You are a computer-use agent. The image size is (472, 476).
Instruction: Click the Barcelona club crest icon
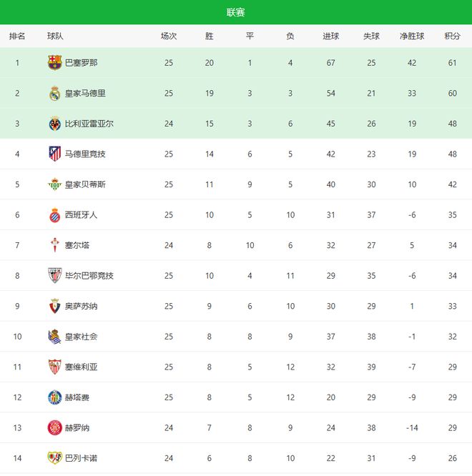click(x=54, y=63)
